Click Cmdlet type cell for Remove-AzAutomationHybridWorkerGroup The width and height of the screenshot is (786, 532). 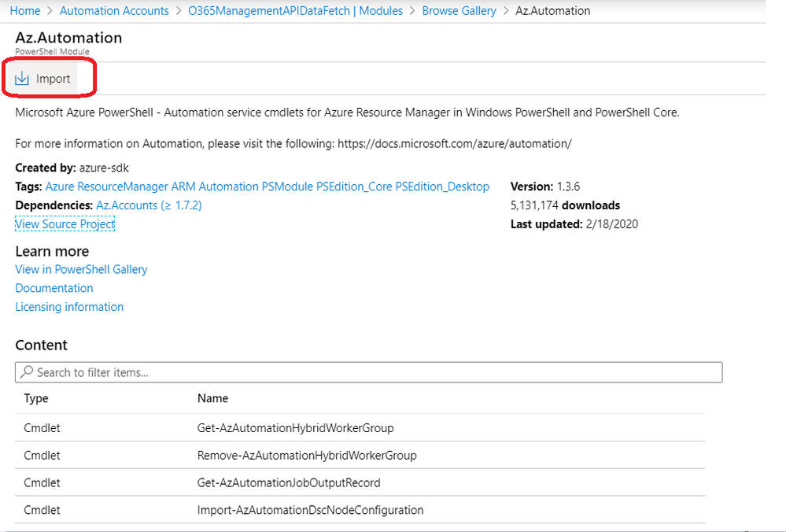42,456
